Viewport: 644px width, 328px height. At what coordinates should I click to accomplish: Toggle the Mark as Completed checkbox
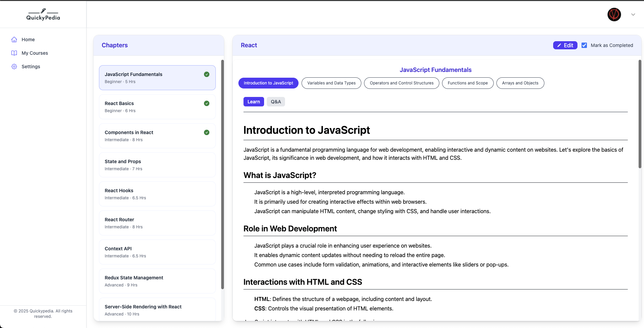(x=584, y=45)
